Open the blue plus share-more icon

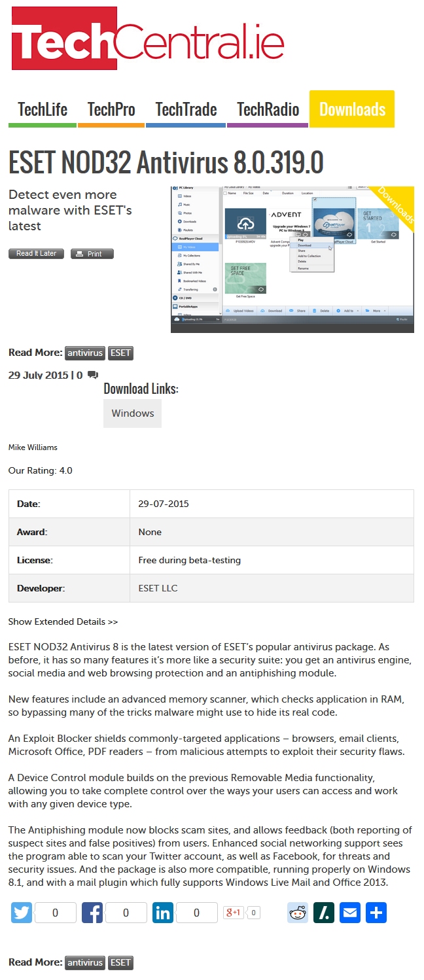click(376, 913)
